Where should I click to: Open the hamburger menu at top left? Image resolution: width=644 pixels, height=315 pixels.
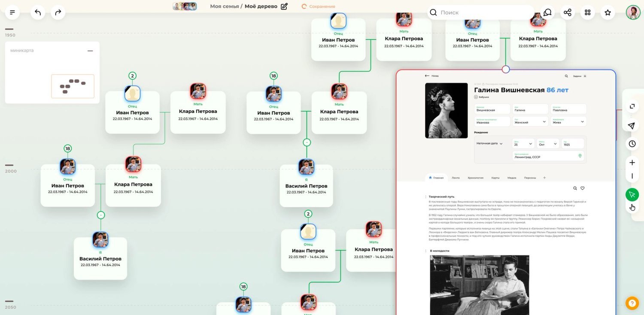[x=12, y=12]
